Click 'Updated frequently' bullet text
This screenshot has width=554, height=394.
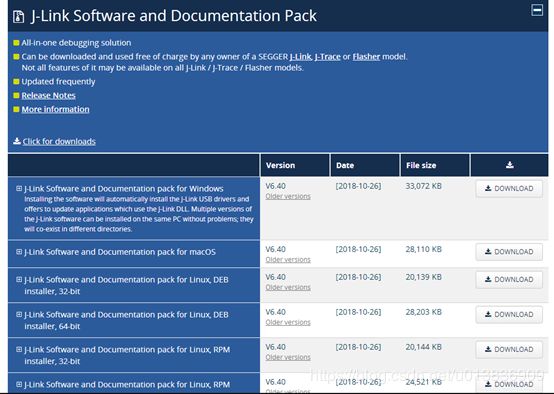(x=58, y=82)
